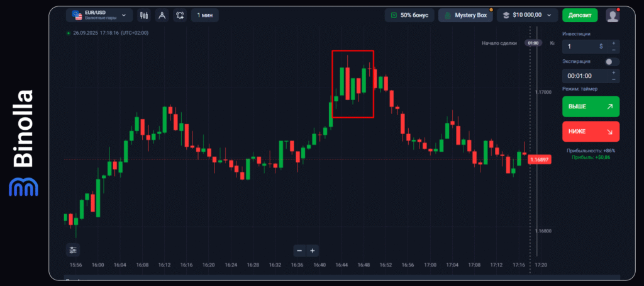Zoom in the chart with plus button
The width and height of the screenshot is (644, 286).
[313, 251]
